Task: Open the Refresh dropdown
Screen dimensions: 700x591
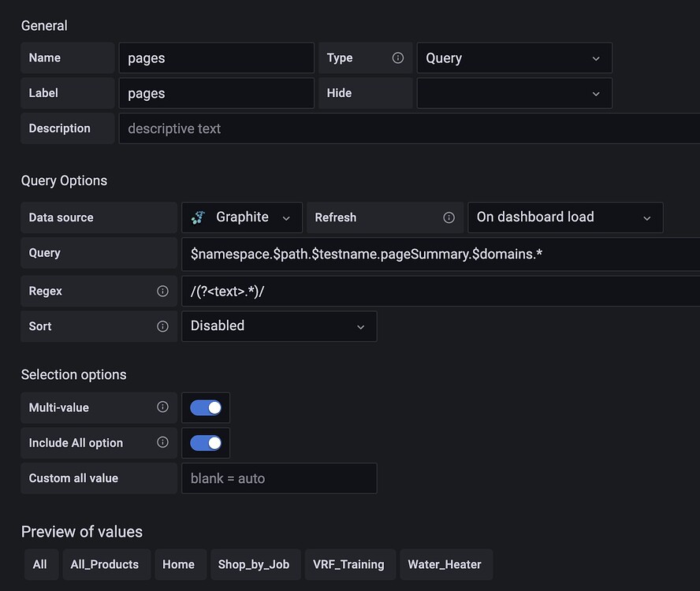Action: [x=564, y=217]
